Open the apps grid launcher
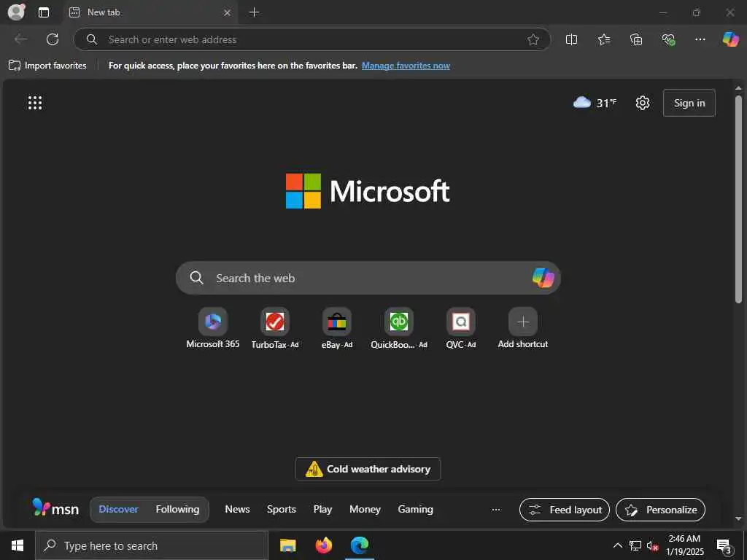The width and height of the screenshot is (747, 560). 35,102
